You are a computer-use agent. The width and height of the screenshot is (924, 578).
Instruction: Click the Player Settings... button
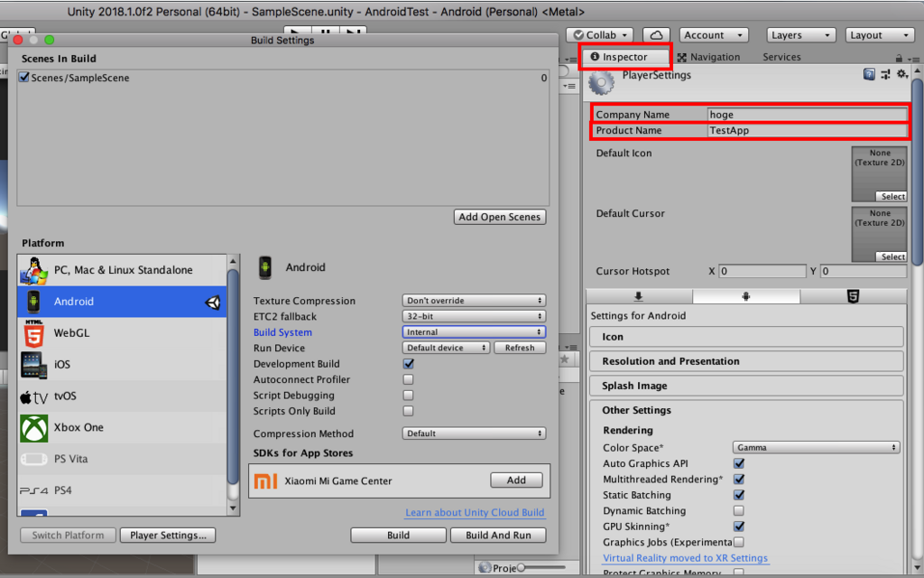[168, 536]
